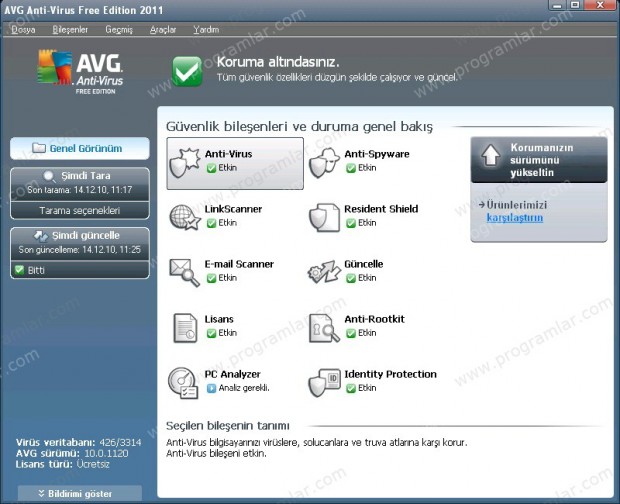Click Korumanızın sürümünü yükseltin upgrade banner
Image resolution: width=620 pixels, height=504 pixels.
pyautogui.click(x=539, y=160)
